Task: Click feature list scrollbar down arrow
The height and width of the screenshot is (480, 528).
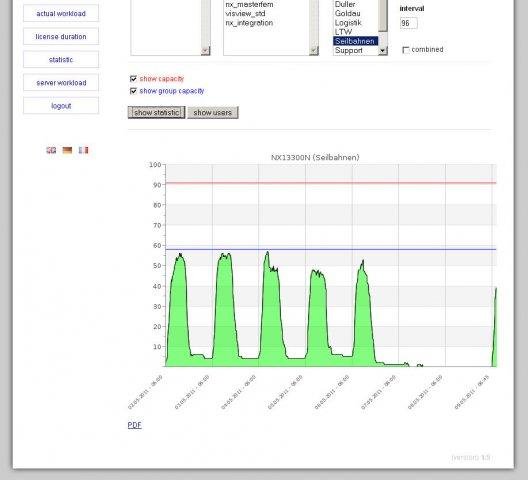Action: pos(314,51)
